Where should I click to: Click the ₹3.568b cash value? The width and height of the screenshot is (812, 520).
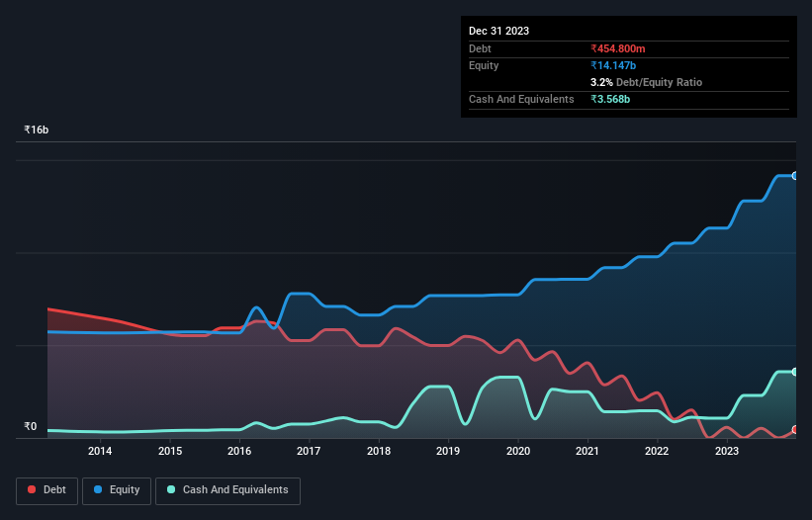point(610,99)
